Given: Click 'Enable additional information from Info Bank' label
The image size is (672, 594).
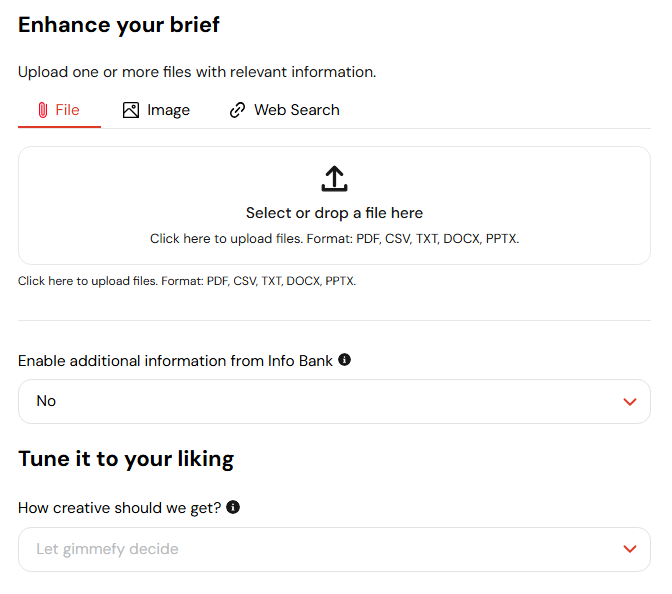Looking at the screenshot, I should click(x=175, y=361).
